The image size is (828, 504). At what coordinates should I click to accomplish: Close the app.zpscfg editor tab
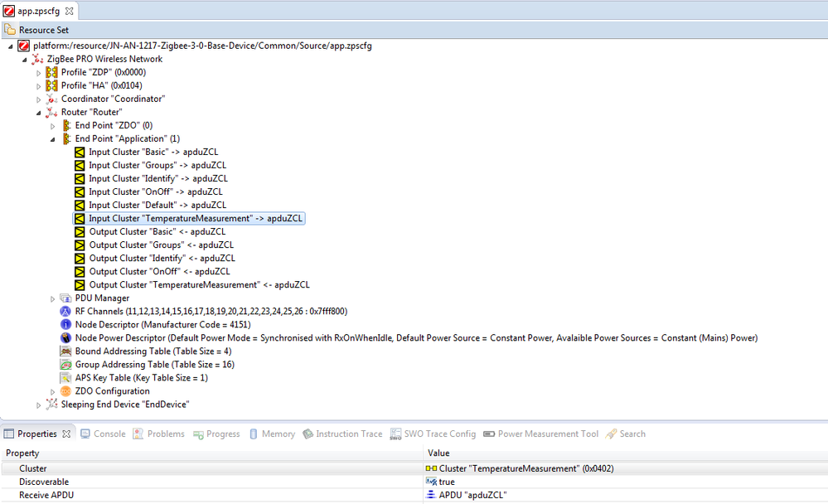69,11
